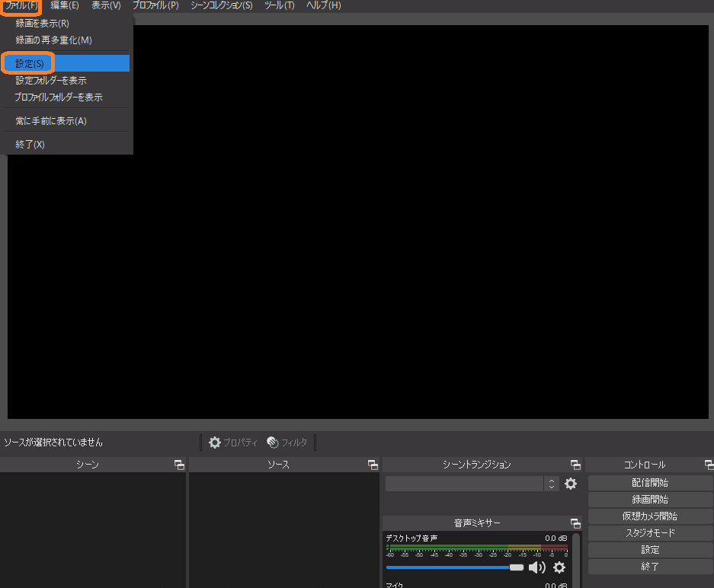
Task: Click the 配信開始 button
Action: [650, 482]
